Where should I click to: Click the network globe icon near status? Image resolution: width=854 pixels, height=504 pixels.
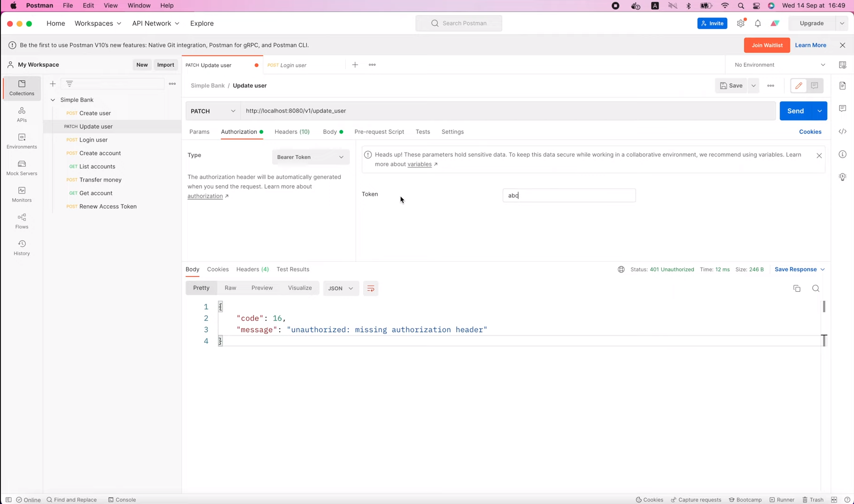click(x=621, y=269)
